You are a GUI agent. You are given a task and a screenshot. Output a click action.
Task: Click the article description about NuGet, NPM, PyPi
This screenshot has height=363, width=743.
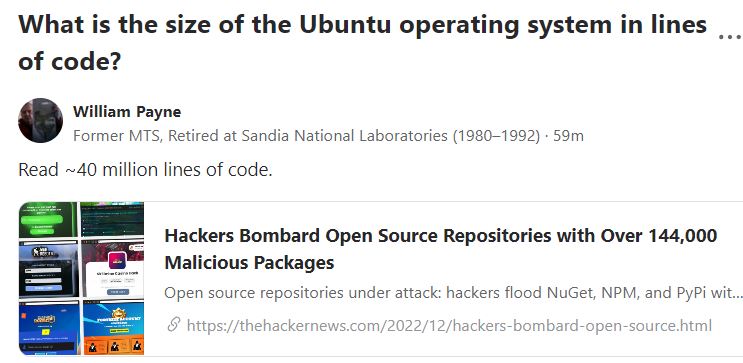pos(453,293)
